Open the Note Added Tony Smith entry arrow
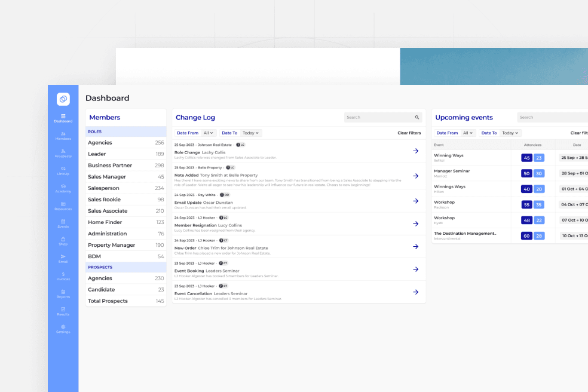 coord(415,176)
